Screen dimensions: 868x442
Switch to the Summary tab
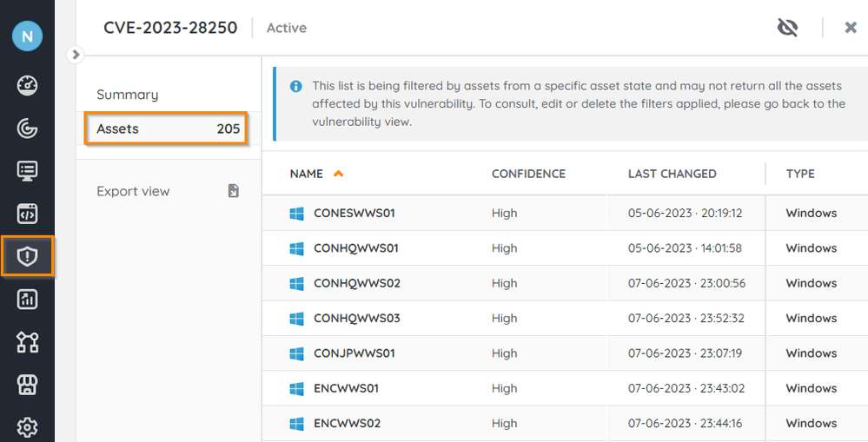(x=127, y=95)
